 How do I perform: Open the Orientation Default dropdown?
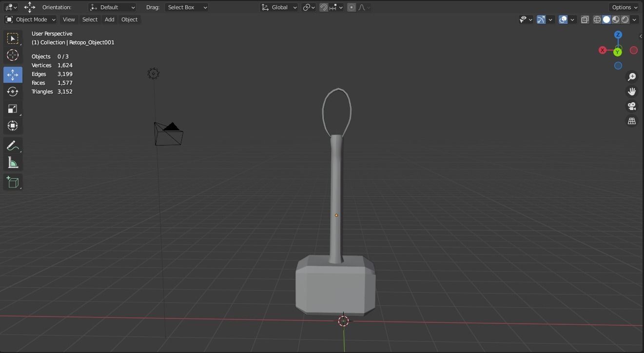click(x=113, y=7)
